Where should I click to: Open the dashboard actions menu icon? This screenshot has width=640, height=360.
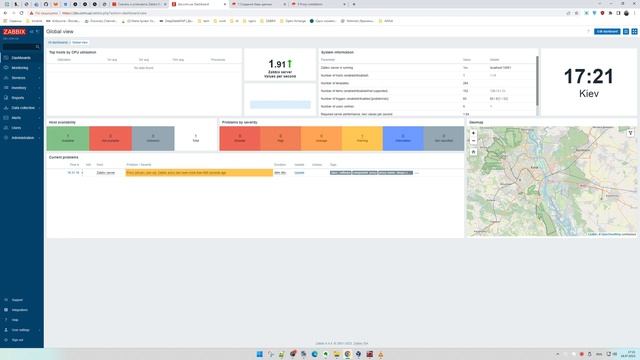(626, 31)
